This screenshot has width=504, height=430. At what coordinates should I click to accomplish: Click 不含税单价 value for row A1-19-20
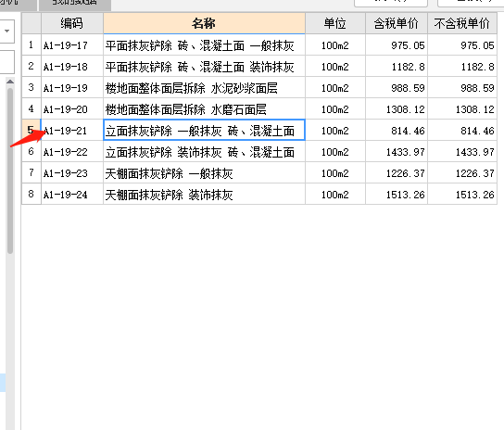(462, 109)
